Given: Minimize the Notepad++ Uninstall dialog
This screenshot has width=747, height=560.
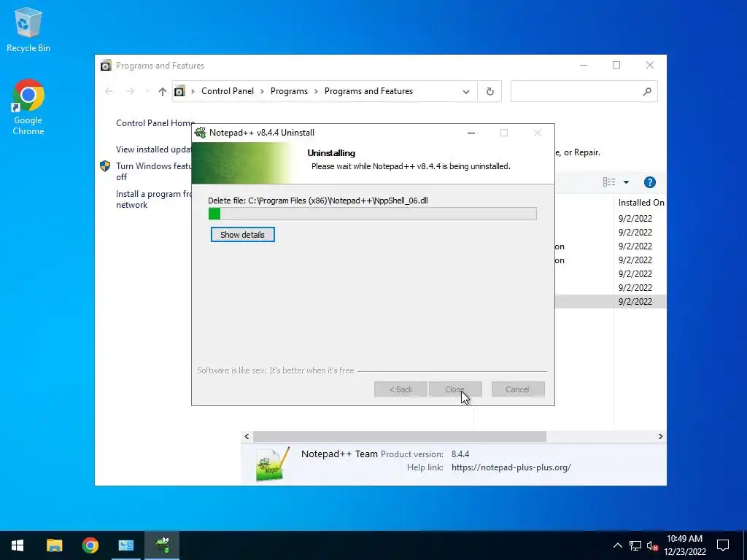Looking at the screenshot, I should point(471,133).
